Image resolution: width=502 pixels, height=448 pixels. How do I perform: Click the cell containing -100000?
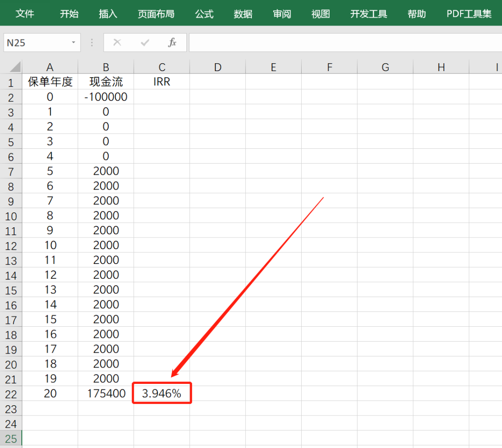(106, 97)
